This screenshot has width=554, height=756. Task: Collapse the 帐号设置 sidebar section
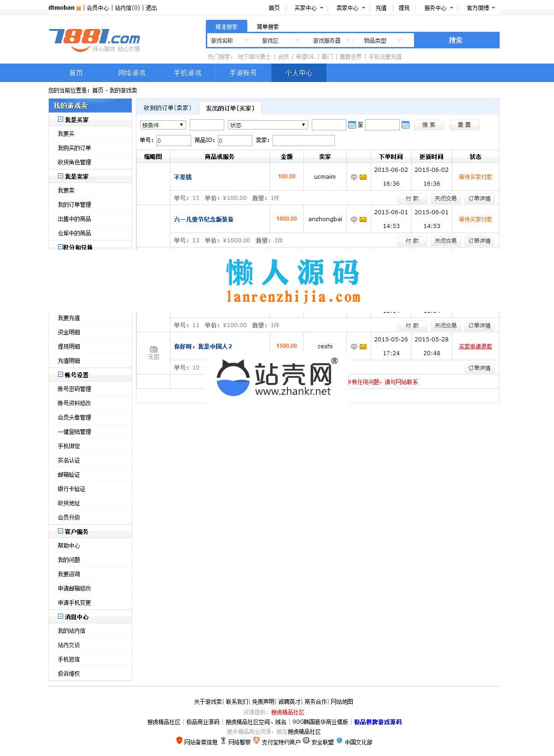60,375
